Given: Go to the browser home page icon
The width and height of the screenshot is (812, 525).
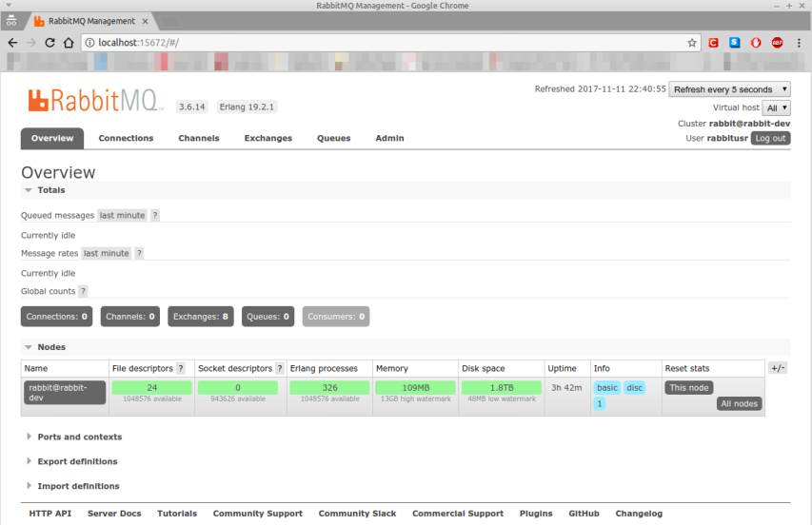Looking at the screenshot, I should pos(69,43).
